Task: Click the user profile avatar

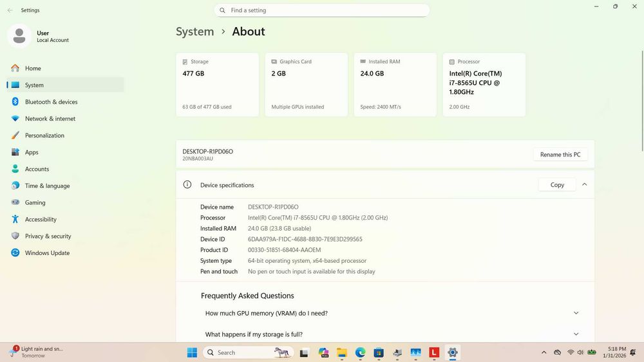Action: pyautogui.click(x=19, y=36)
